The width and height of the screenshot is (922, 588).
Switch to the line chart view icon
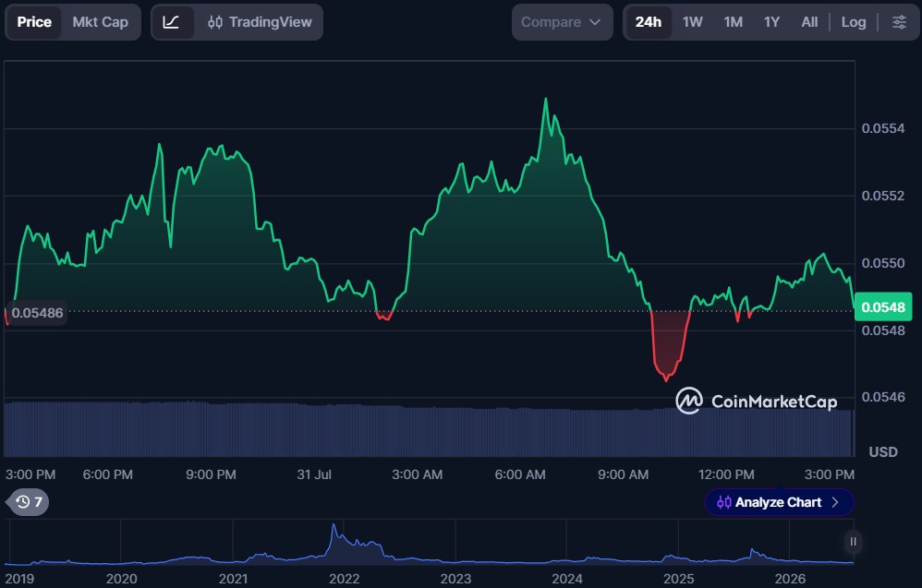click(x=172, y=22)
